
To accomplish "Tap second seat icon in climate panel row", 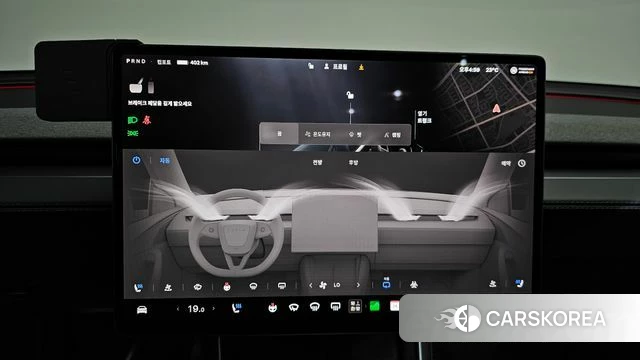I will [x=168, y=287].
